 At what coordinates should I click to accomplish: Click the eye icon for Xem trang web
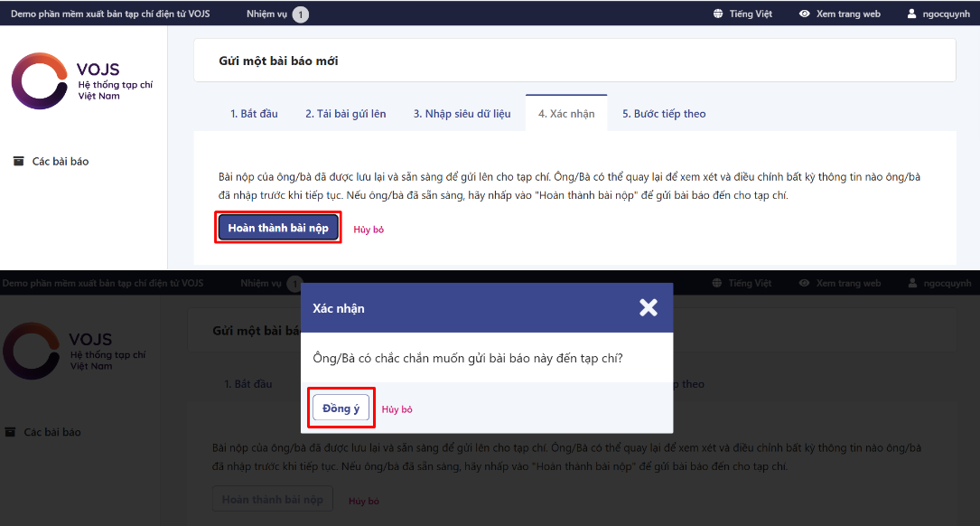(805, 14)
